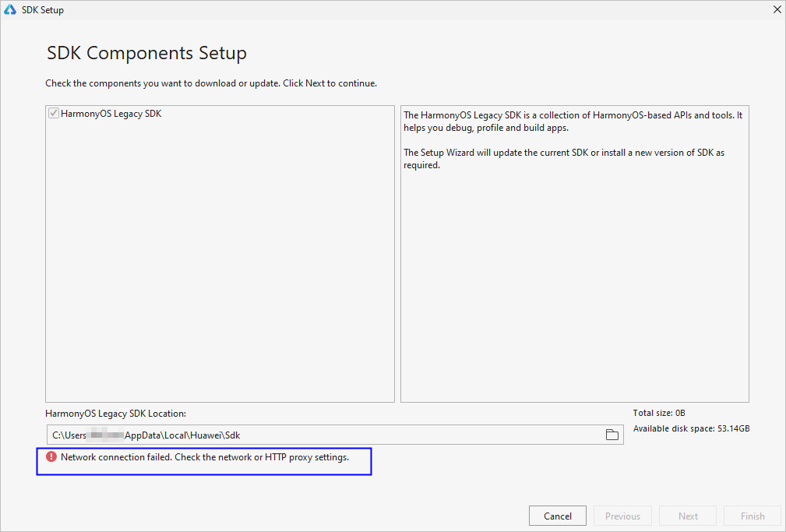Click the red error warning icon
This screenshot has height=532, width=786.
click(x=51, y=456)
